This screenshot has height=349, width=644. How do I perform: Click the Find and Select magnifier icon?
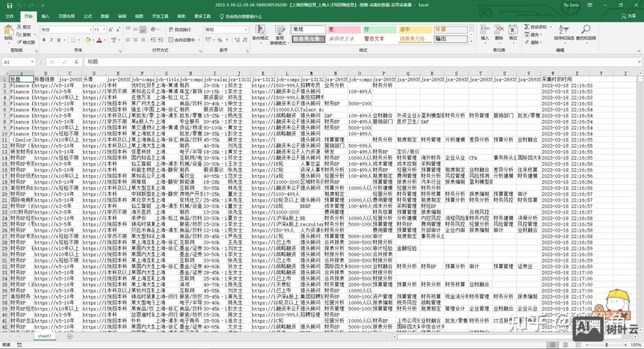pyautogui.click(x=586, y=29)
